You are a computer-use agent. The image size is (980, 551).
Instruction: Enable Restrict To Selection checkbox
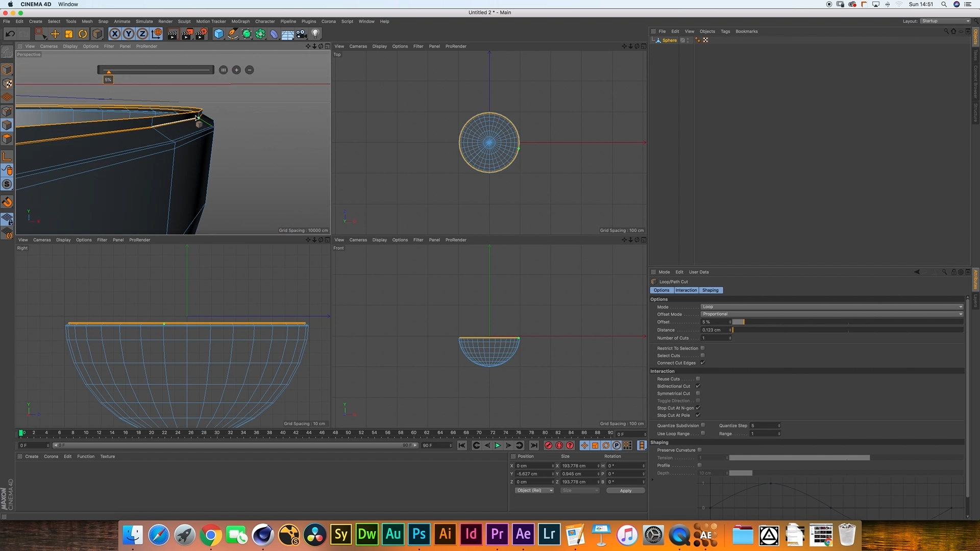click(x=702, y=348)
